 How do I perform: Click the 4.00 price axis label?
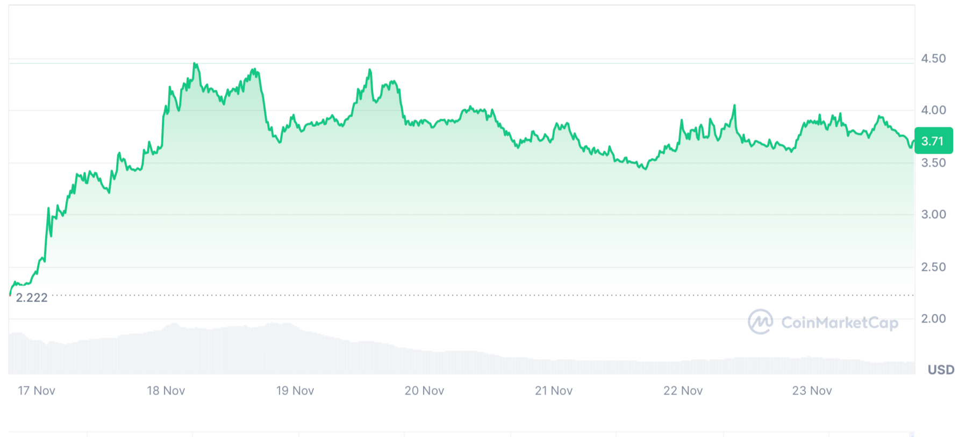pos(933,110)
